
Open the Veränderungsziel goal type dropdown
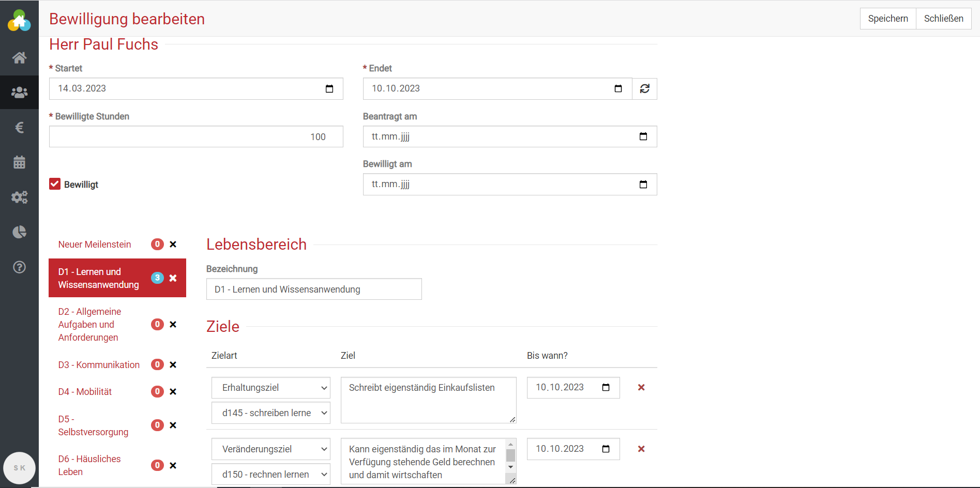tap(270, 449)
